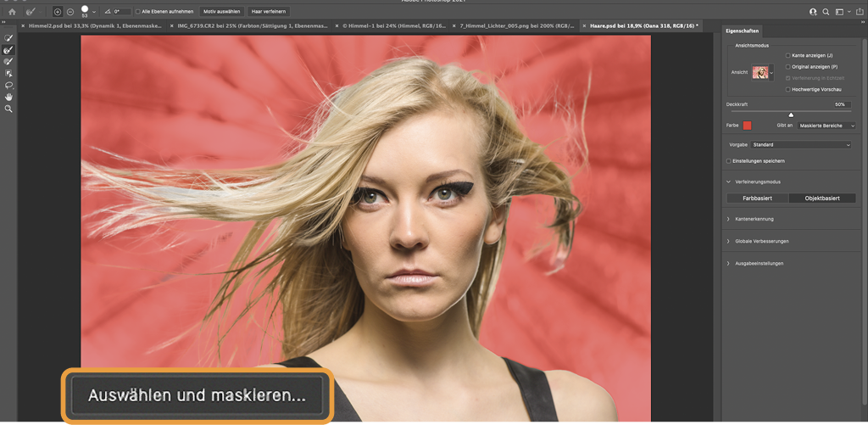Click the Home icon in options bar
Screen dimensions: 868x425
click(x=12, y=12)
